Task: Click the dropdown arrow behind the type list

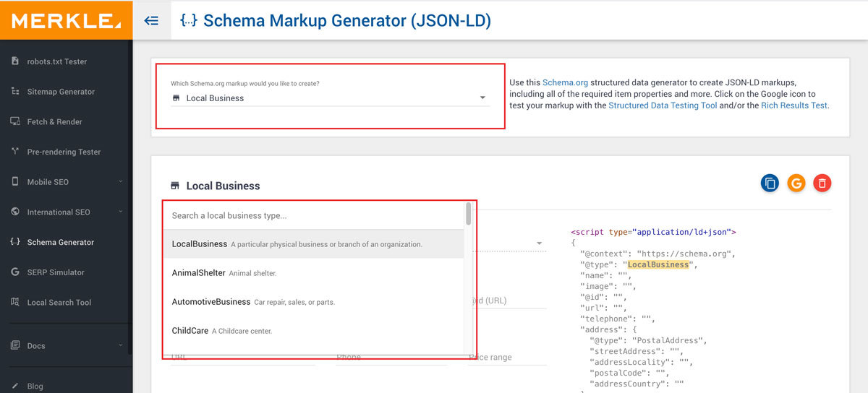Action: 539,243
